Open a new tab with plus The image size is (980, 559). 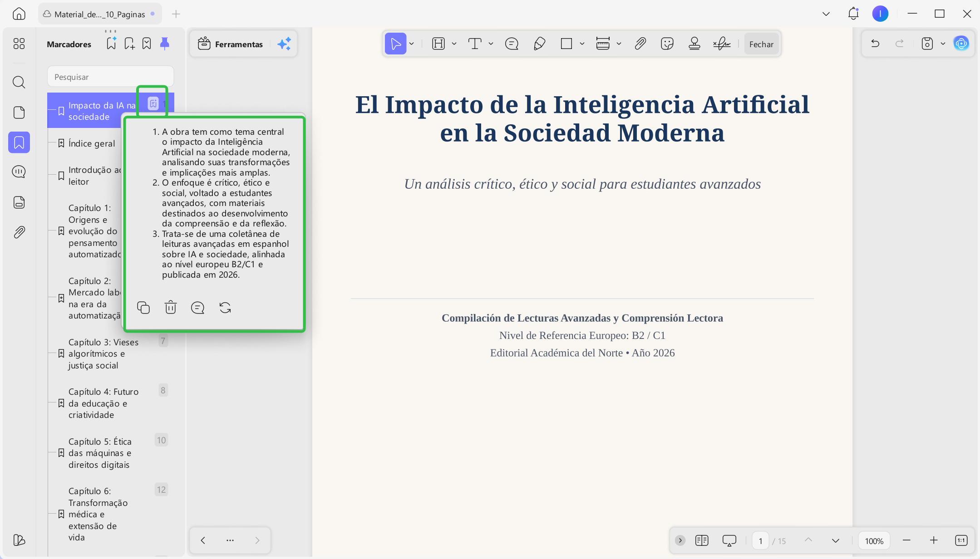coord(176,14)
